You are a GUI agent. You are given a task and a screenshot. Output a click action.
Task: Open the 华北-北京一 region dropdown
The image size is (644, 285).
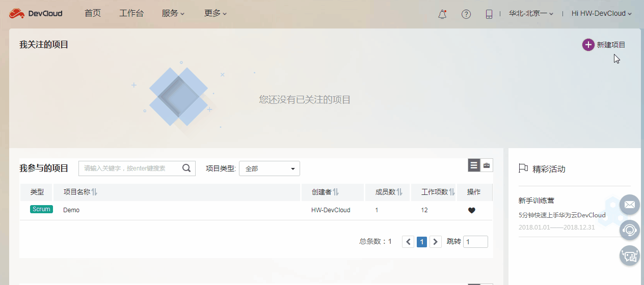531,14
